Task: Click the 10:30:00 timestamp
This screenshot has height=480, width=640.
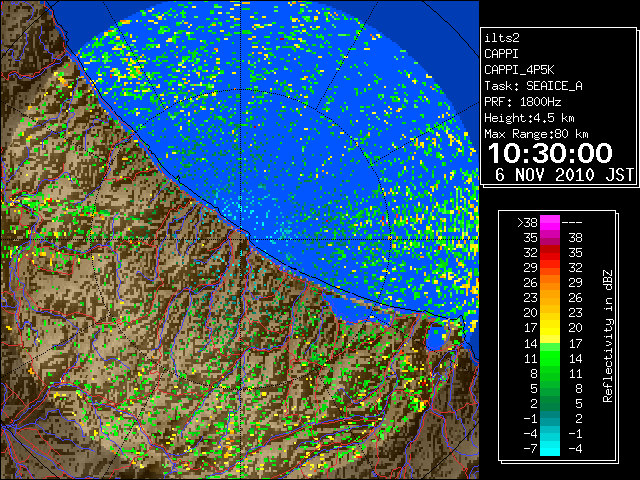Action: click(550, 153)
